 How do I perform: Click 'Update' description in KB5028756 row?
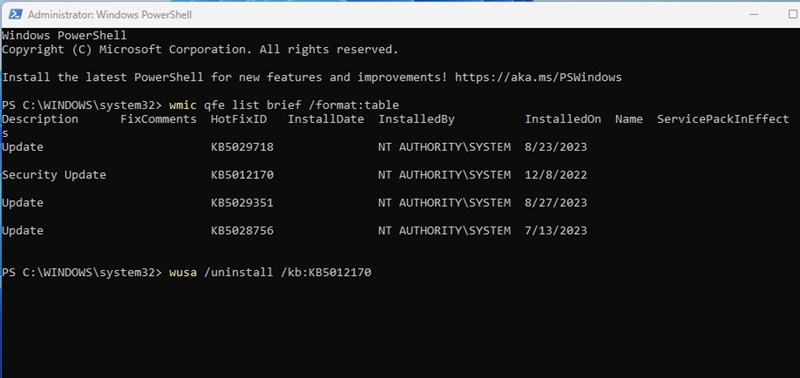click(22, 231)
